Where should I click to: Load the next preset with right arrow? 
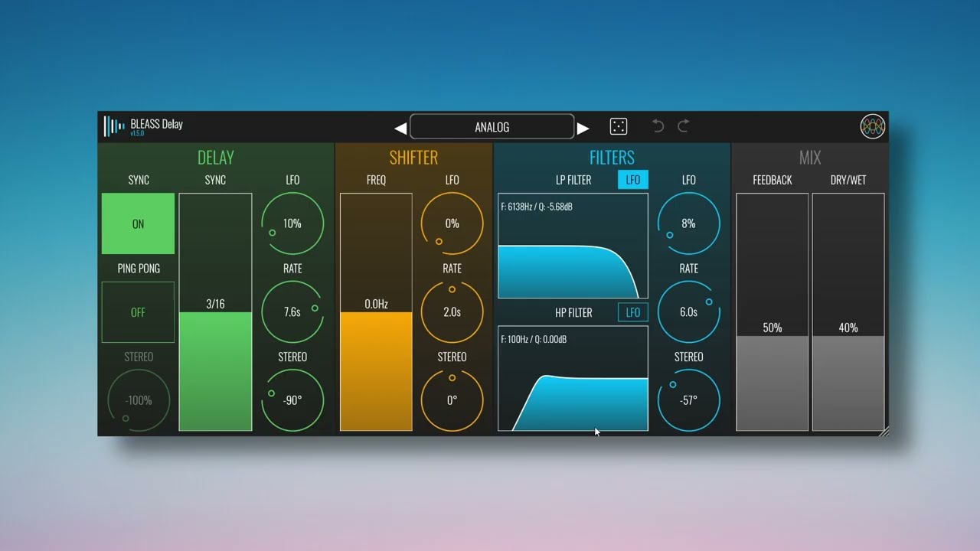pos(583,128)
